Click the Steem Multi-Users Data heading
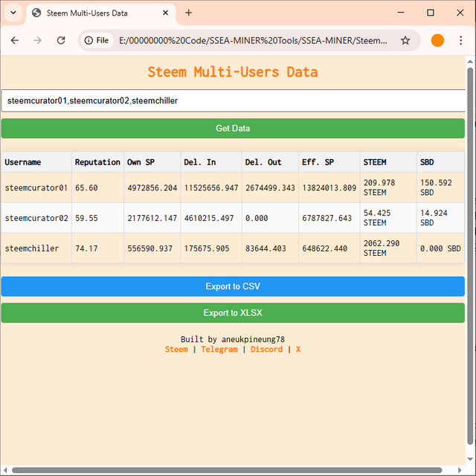 click(x=233, y=72)
